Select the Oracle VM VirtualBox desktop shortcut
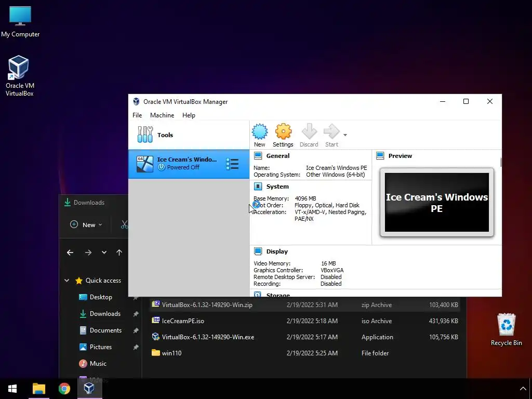The width and height of the screenshot is (532, 399). tap(19, 76)
